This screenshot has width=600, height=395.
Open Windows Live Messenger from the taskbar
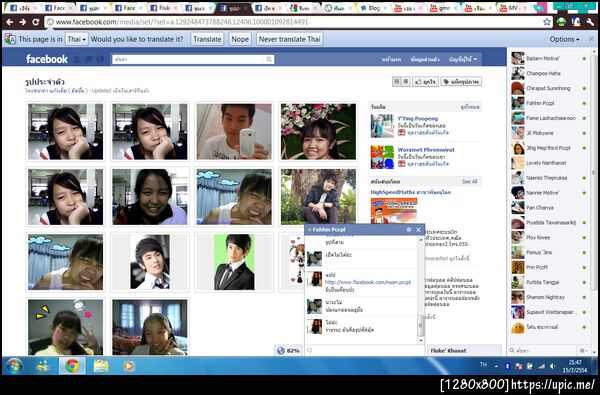[x=43, y=366]
